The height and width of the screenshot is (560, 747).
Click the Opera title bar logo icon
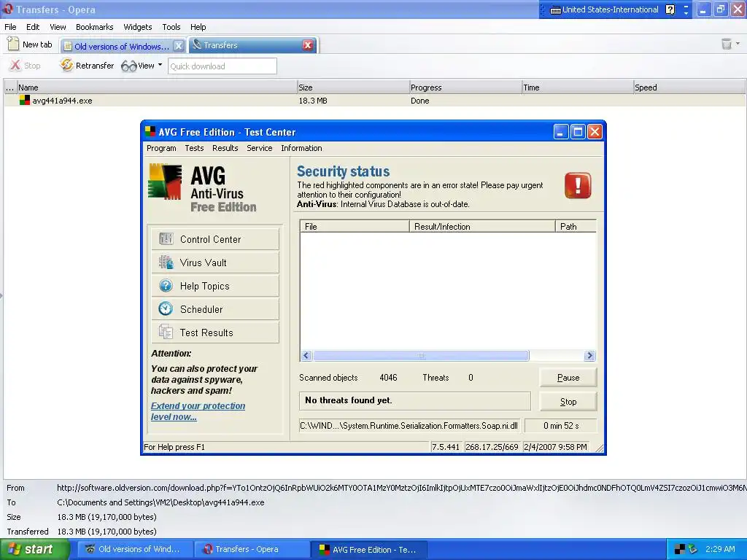(7, 9)
